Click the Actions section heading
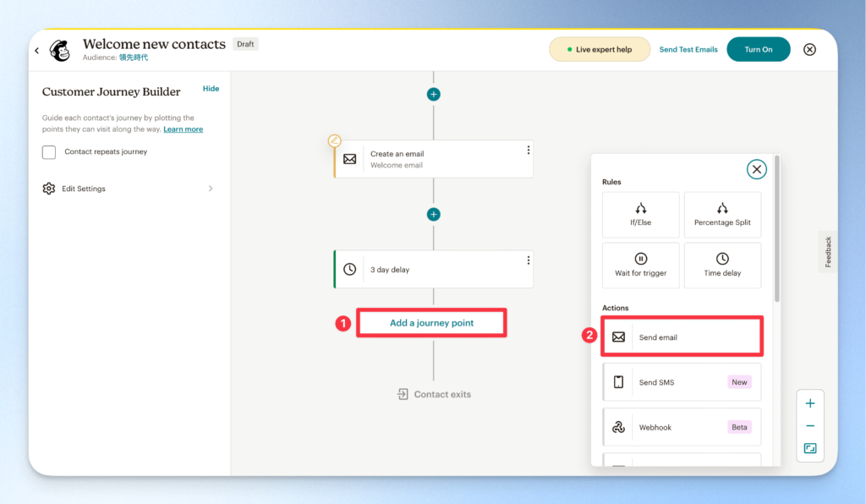 [616, 308]
